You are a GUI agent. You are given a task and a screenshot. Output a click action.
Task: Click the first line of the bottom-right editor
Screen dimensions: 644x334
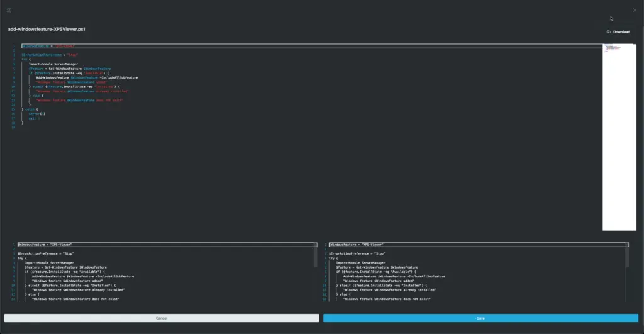coord(479,245)
